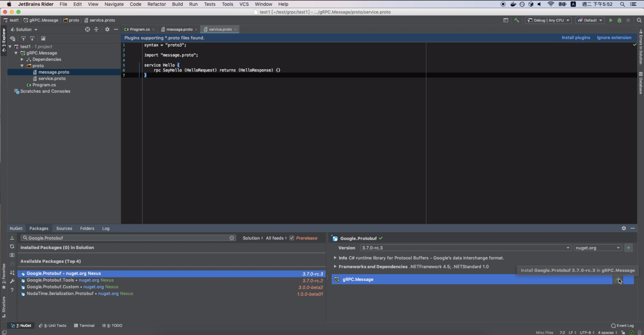
Task: Switch to NuGet Folders tab
Action: [x=87, y=228]
